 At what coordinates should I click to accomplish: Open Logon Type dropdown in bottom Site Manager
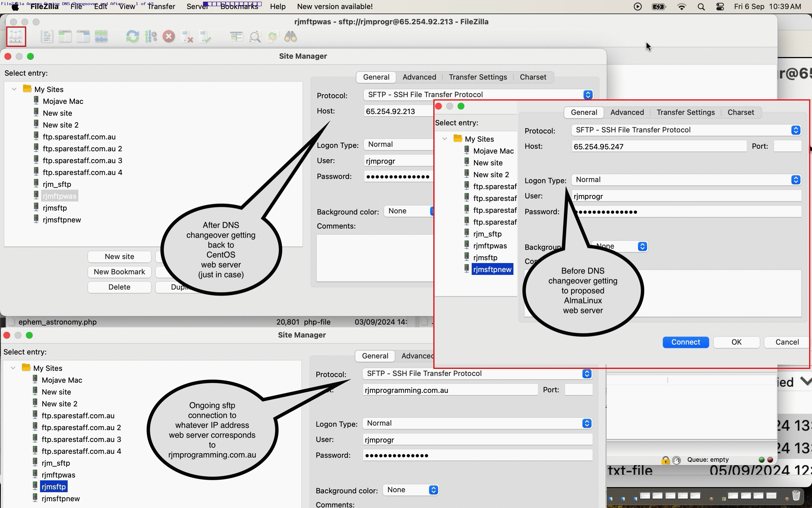(477, 423)
